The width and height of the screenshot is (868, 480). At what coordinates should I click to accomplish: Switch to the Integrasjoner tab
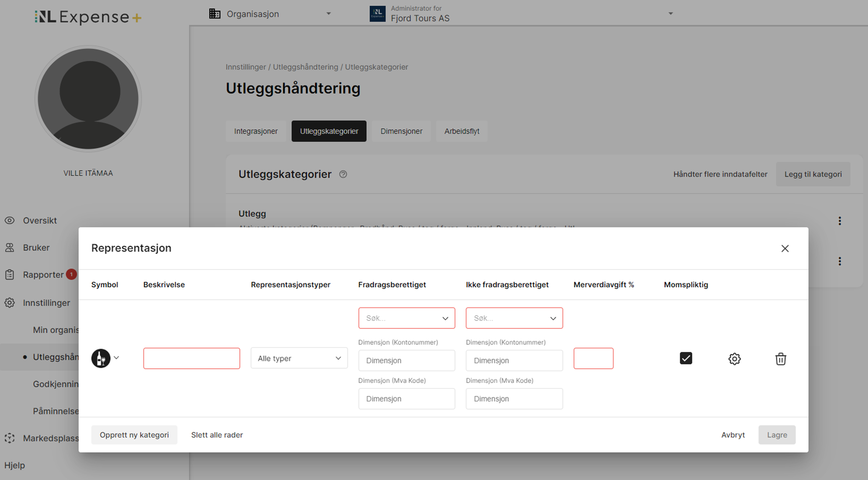click(256, 131)
